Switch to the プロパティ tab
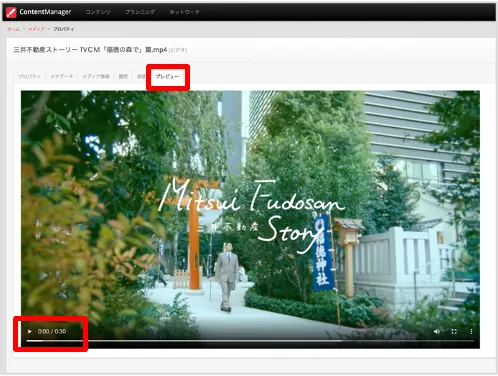The width and height of the screenshot is (498, 376). (x=29, y=76)
